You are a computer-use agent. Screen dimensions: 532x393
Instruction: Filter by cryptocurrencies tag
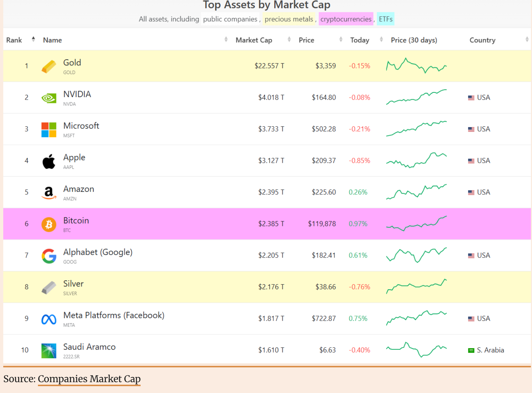(346, 19)
